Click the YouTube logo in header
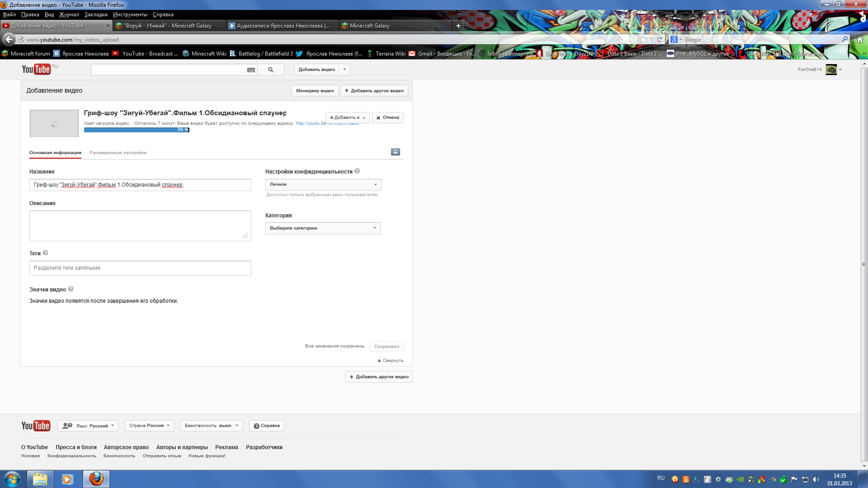The height and width of the screenshot is (488, 868). 36,69
